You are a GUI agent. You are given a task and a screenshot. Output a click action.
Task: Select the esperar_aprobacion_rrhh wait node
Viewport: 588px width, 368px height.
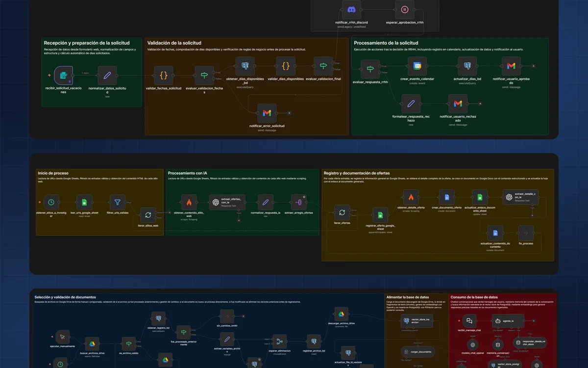[x=405, y=9]
